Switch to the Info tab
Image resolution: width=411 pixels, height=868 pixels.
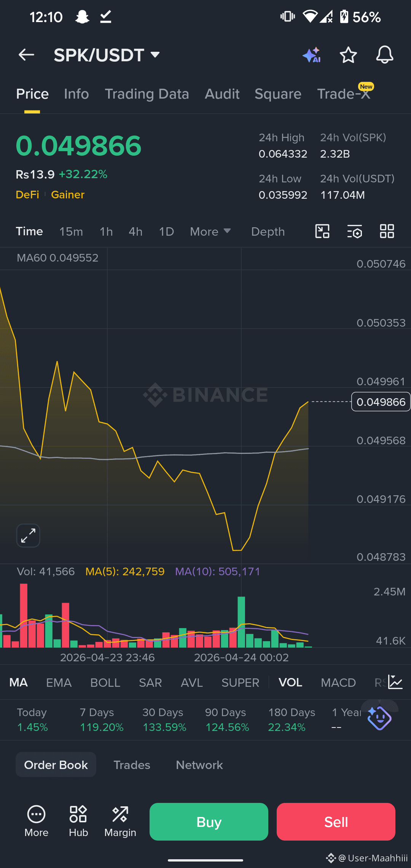[76, 94]
